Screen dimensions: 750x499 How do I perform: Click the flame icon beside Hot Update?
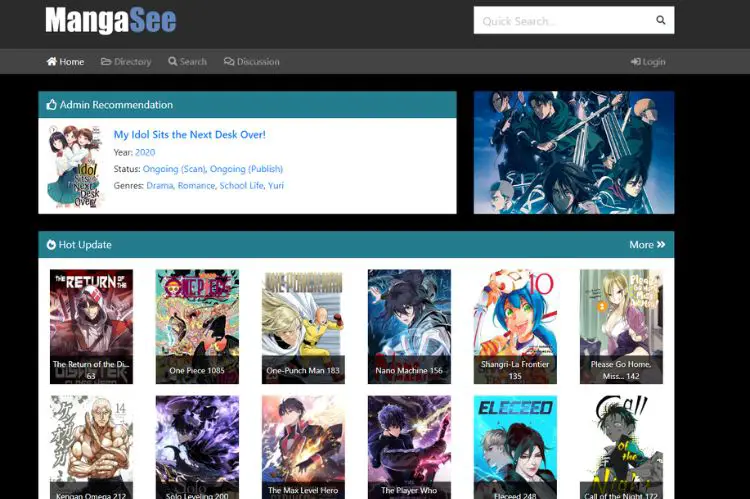[x=51, y=244]
